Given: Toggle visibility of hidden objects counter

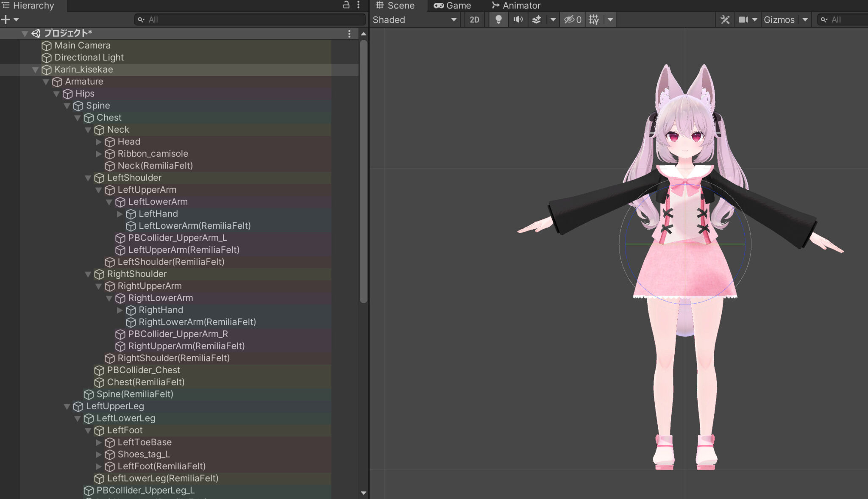Looking at the screenshot, I should point(572,19).
